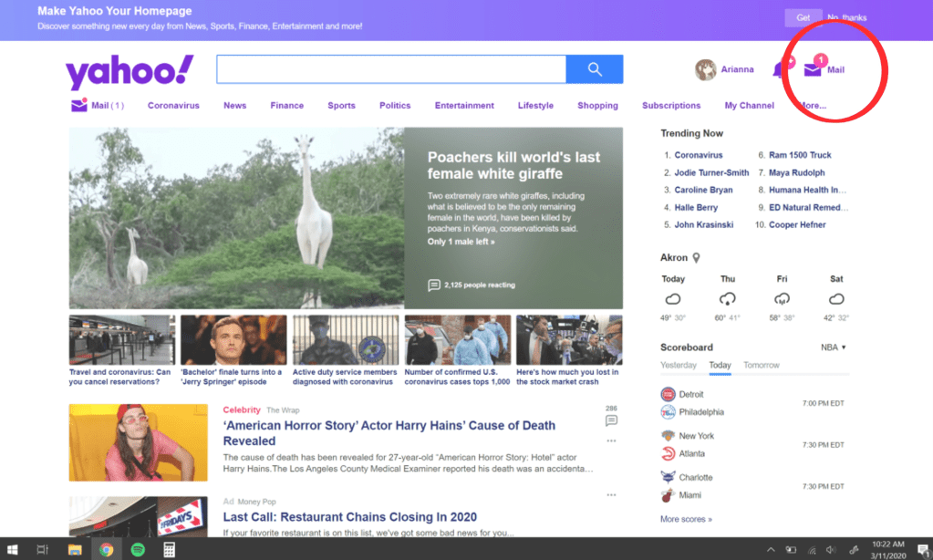Screen dimensions: 933x560
Task: Focus the Yahoo search input field
Action: tap(390, 69)
